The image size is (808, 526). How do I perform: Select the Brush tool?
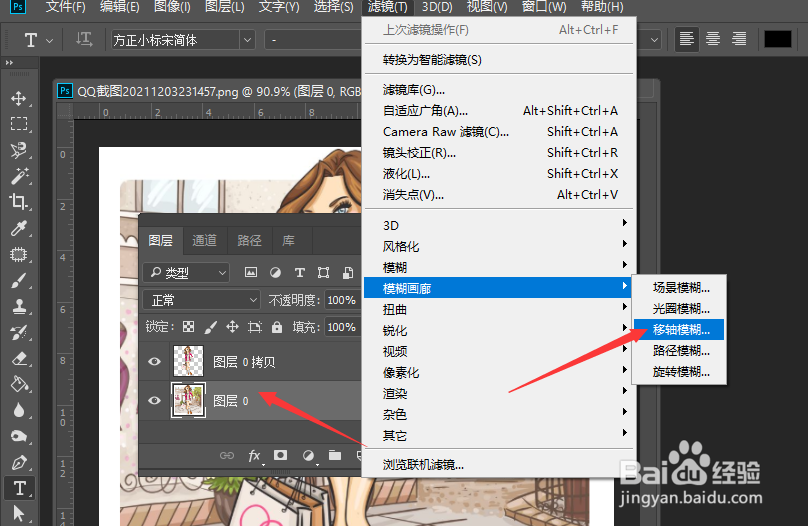[19, 280]
